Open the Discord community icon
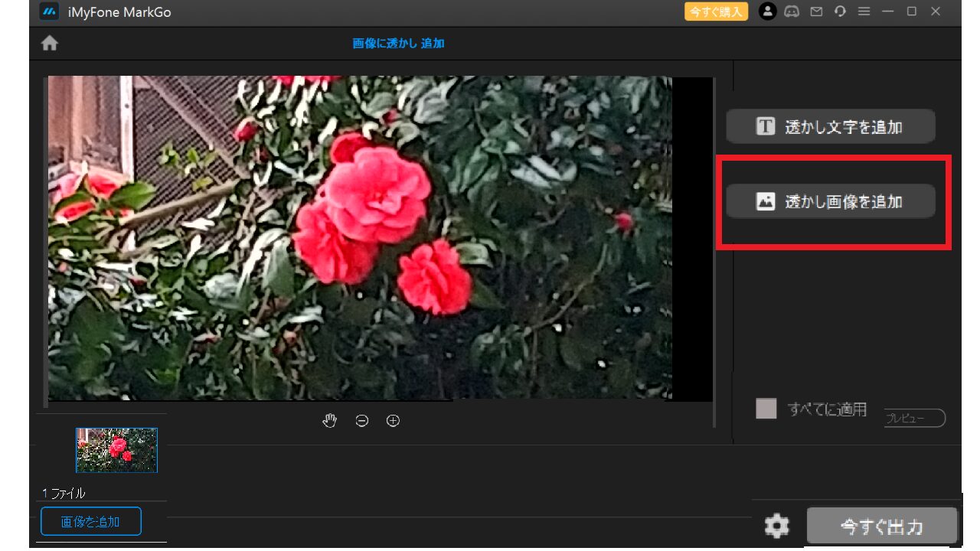The height and width of the screenshot is (551, 980). pos(792,11)
